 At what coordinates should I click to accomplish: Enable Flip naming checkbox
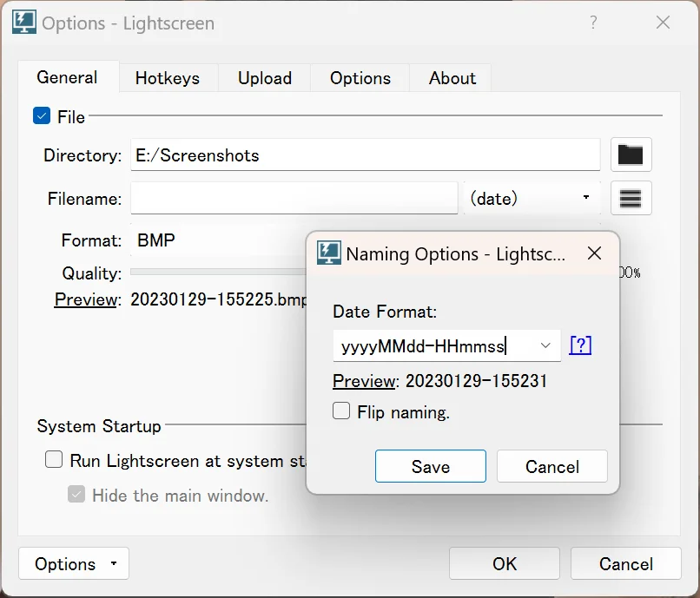coord(341,411)
